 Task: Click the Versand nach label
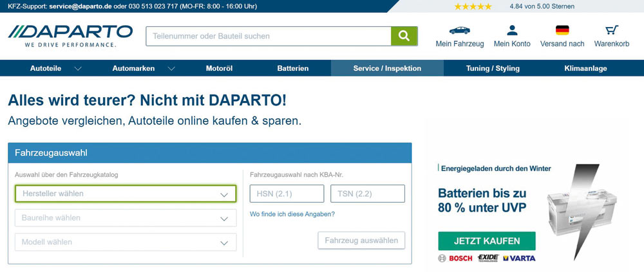(562, 44)
